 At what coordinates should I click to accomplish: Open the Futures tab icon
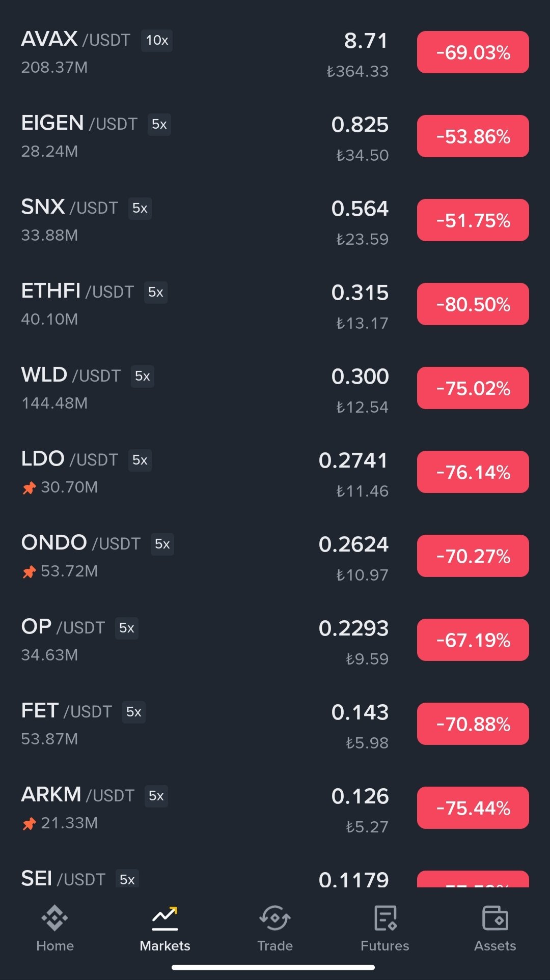coord(385,918)
